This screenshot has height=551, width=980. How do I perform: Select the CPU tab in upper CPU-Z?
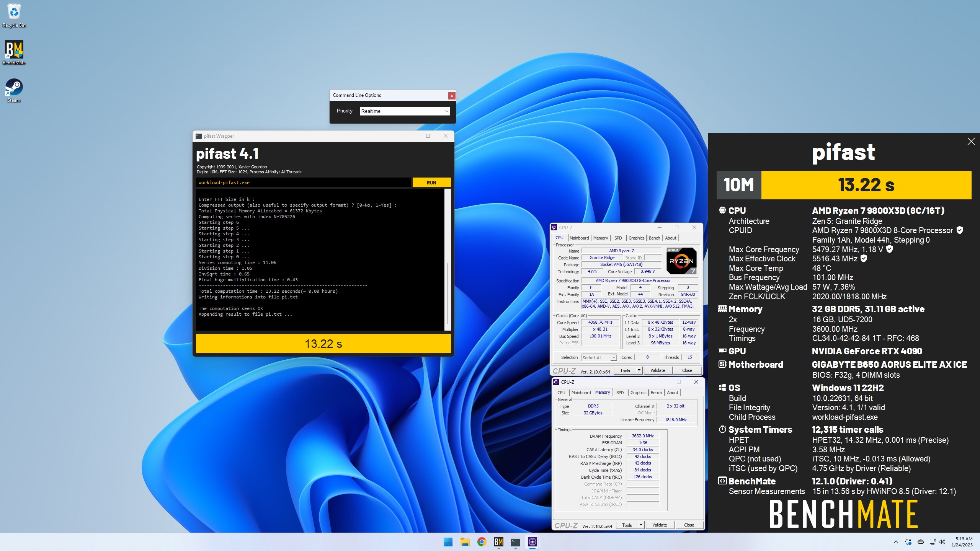(559, 238)
